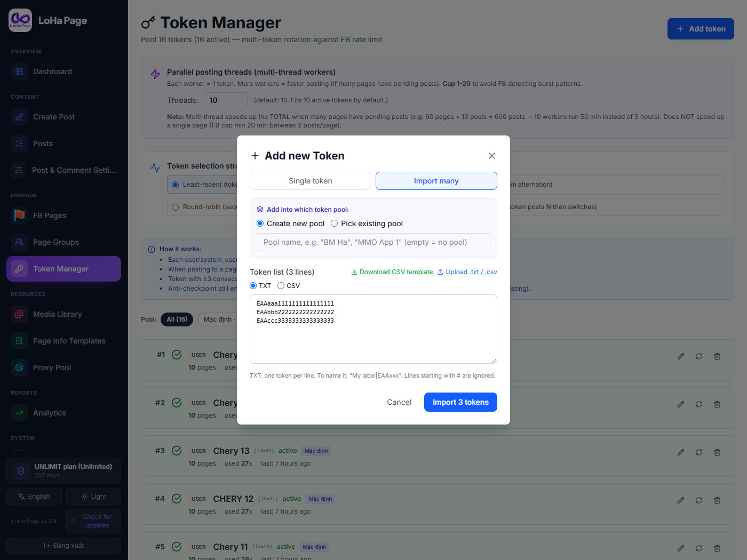Log out with Đăng xuất button

coord(64,546)
